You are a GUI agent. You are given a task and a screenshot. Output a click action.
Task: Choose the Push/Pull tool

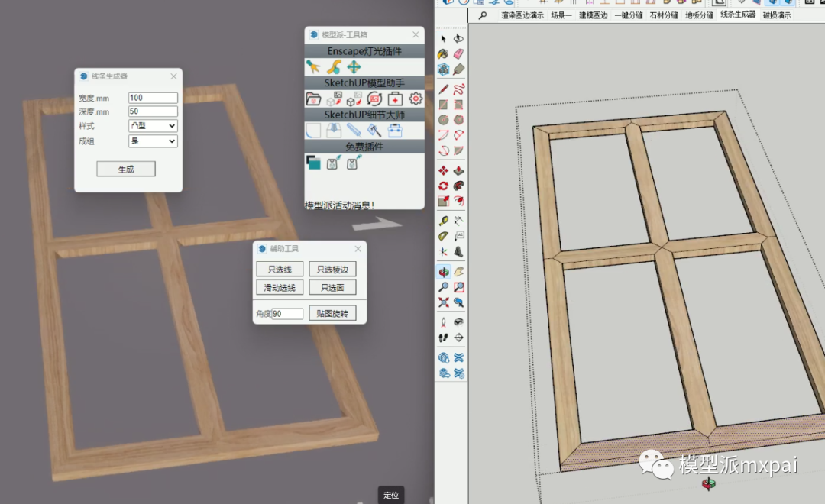coord(458,170)
